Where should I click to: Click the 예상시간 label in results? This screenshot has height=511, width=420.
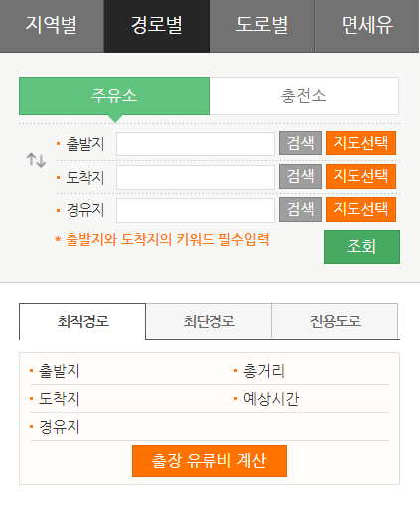point(271,399)
